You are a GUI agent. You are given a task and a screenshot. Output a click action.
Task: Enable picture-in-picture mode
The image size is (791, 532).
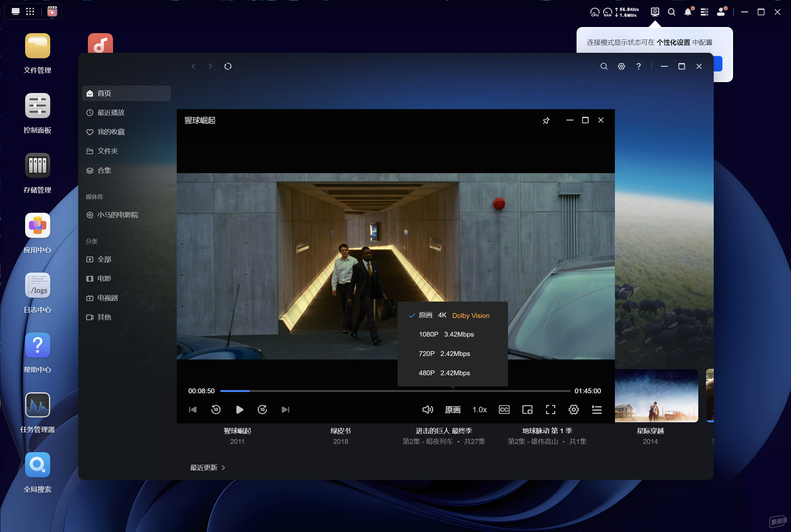point(527,409)
